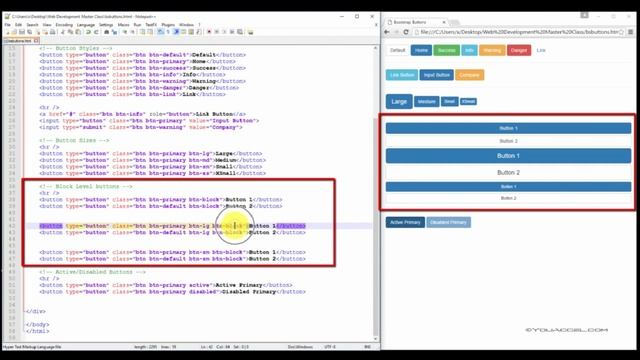This screenshot has height=360, width=640.
Task: Select the Bootstrap Buttons browser tab
Action: pyautogui.click(x=416, y=22)
